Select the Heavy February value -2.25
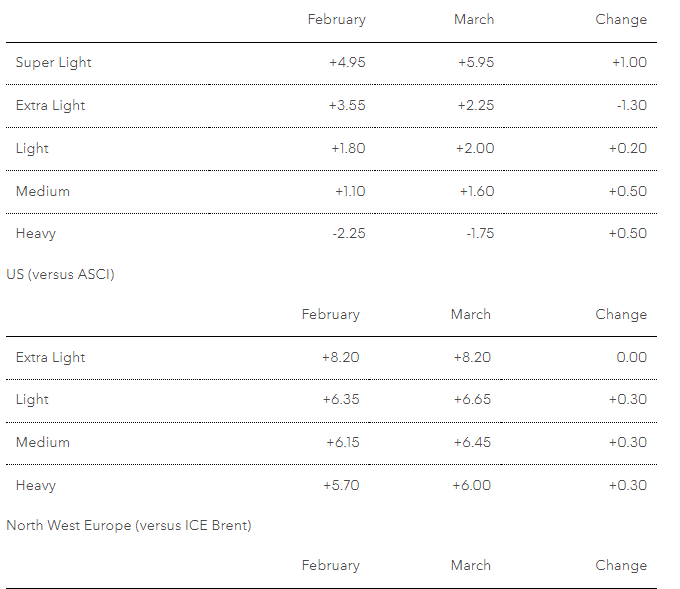 point(347,233)
